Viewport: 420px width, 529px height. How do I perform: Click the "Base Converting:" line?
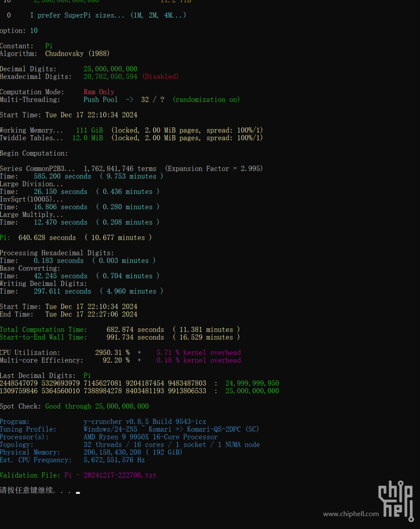click(x=30, y=269)
